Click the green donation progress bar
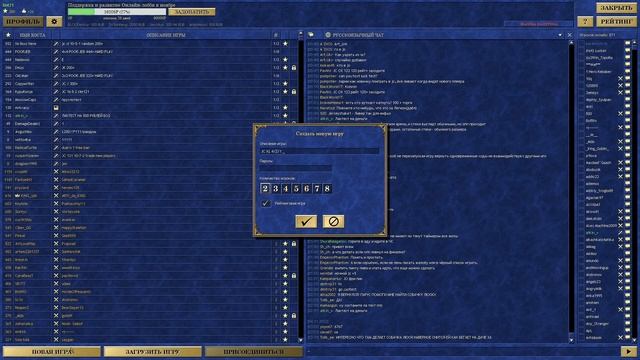 [117, 12]
